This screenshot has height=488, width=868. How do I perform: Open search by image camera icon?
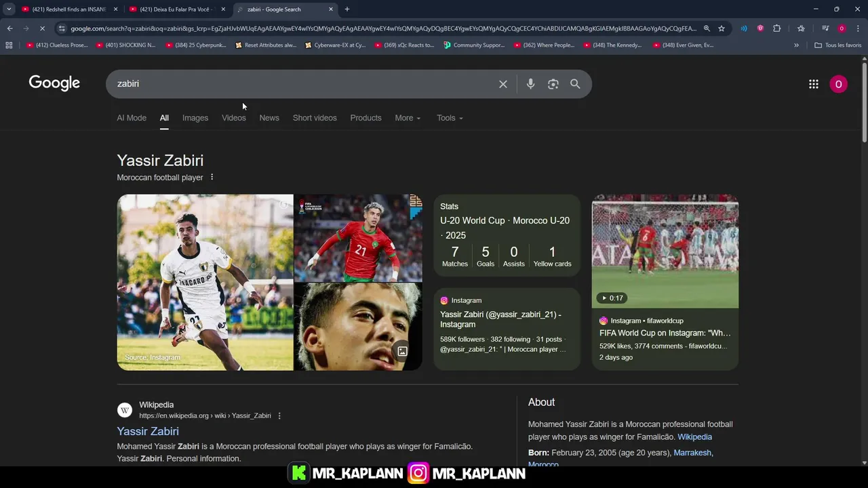pos(553,84)
